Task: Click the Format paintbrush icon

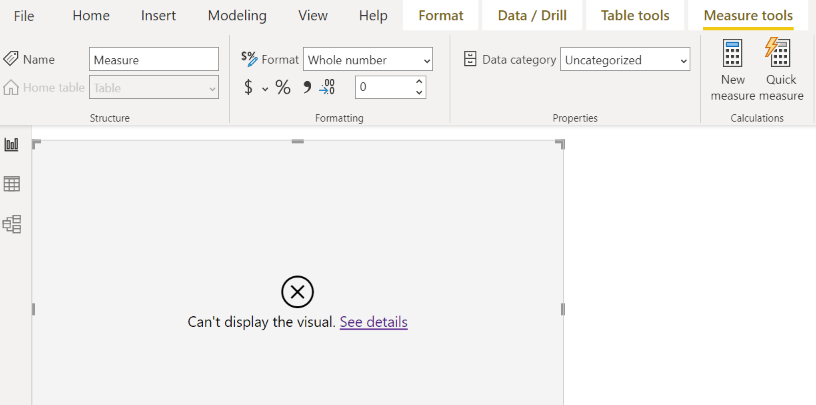Action: point(249,59)
